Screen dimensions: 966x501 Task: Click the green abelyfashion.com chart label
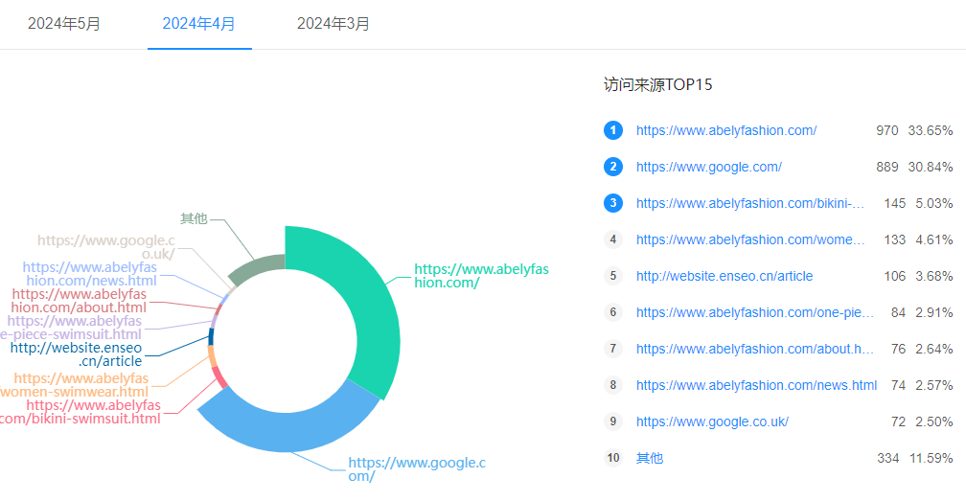(481, 276)
